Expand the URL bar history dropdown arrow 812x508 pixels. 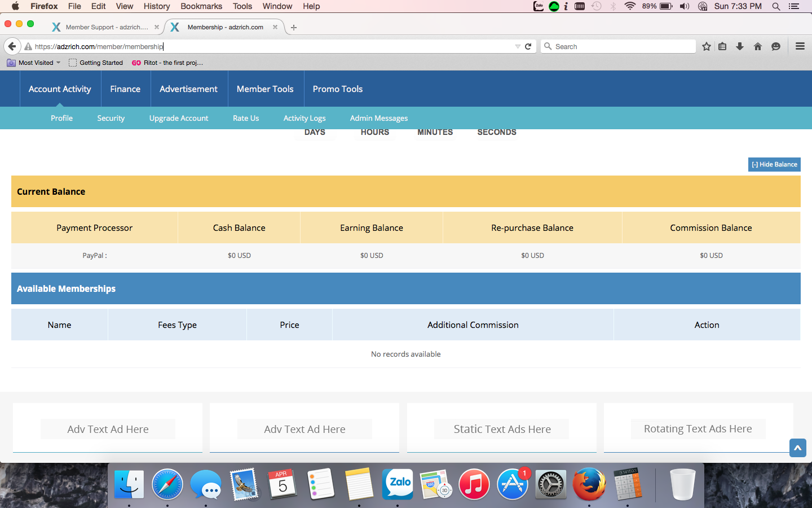click(518, 46)
